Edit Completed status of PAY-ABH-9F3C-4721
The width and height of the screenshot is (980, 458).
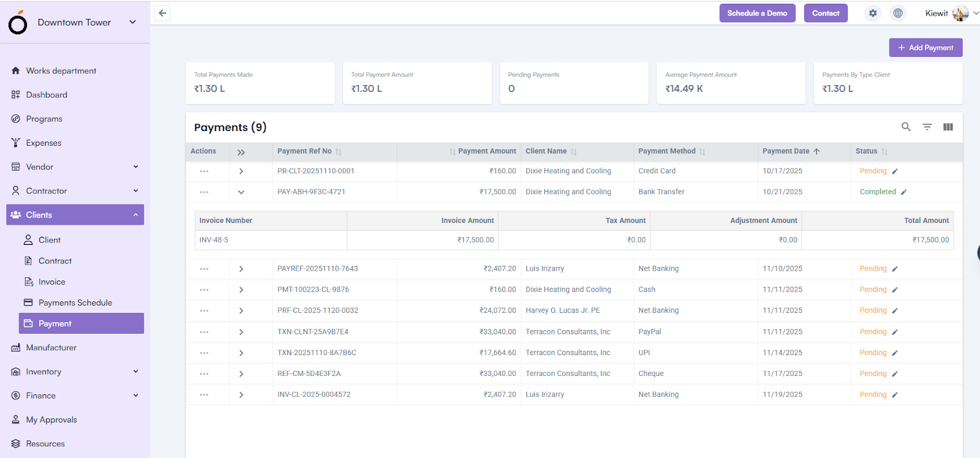click(903, 192)
